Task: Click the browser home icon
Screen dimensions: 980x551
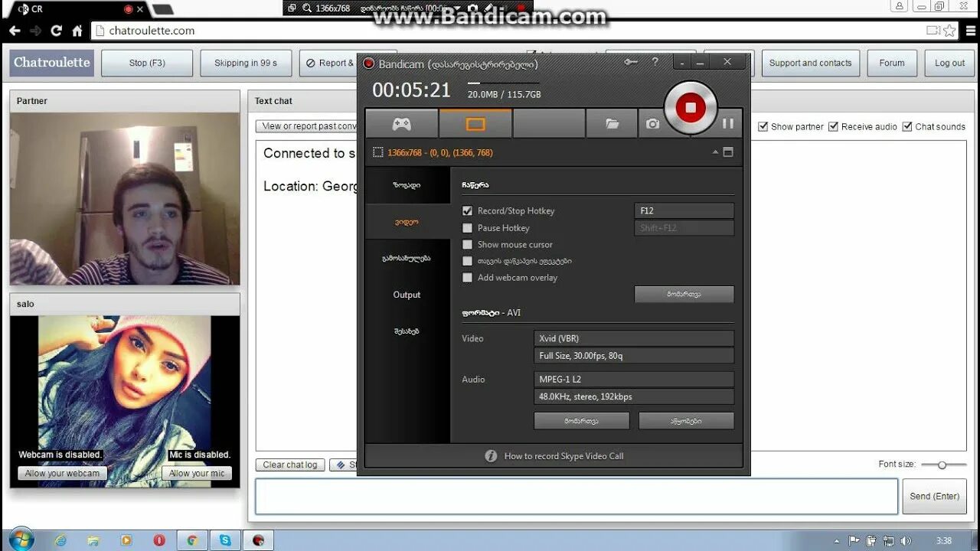Action: [77, 31]
